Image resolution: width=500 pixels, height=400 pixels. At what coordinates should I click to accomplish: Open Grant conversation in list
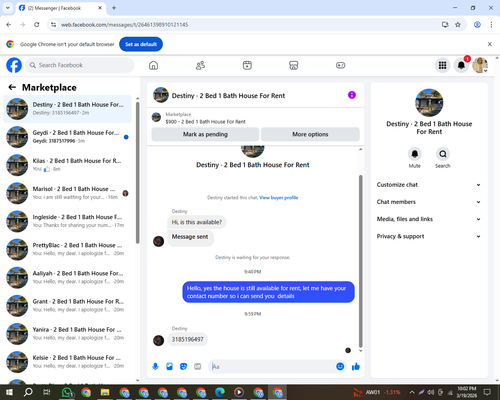(x=67, y=306)
